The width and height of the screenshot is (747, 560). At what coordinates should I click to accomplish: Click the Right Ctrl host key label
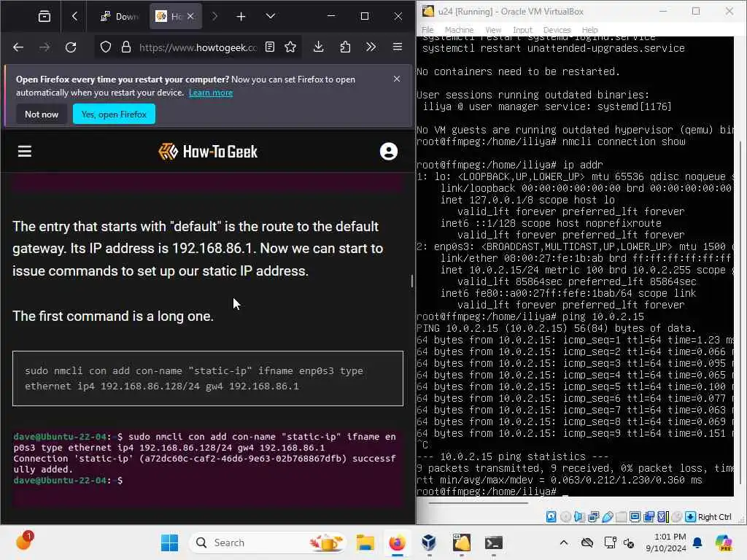coord(715,517)
